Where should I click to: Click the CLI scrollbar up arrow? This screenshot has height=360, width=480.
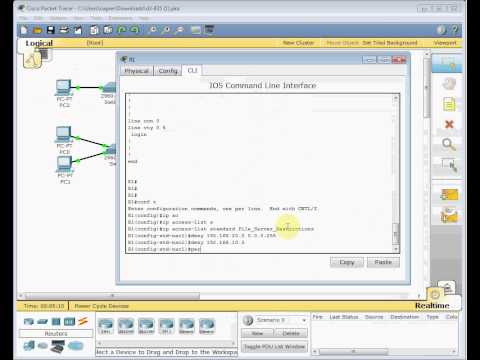tap(396, 98)
